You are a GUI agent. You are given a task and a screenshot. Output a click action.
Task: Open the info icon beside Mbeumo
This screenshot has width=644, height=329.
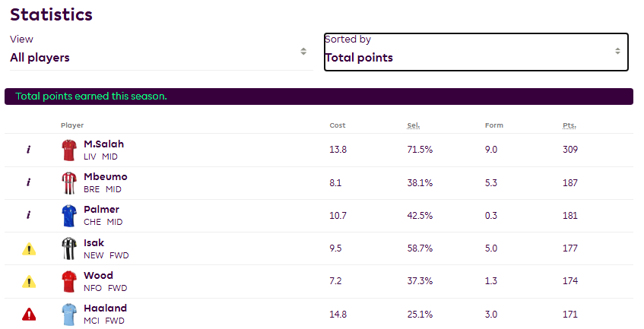(28, 182)
